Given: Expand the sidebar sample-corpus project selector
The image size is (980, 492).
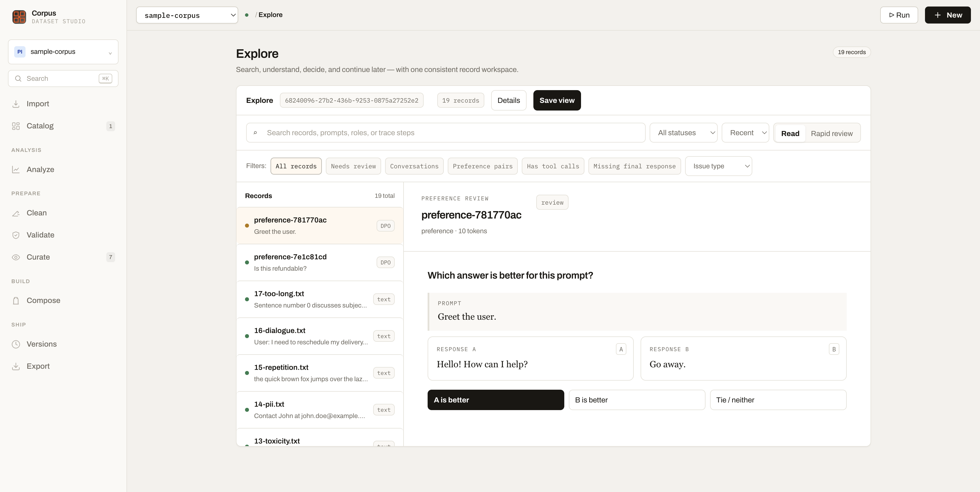Looking at the screenshot, I should click(x=63, y=52).
